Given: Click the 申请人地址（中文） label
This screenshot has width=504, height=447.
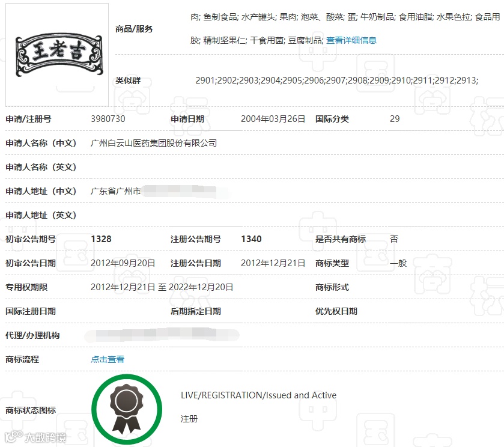Looking at the screenshot, I should pyautogui.click(x=41, y=191).
